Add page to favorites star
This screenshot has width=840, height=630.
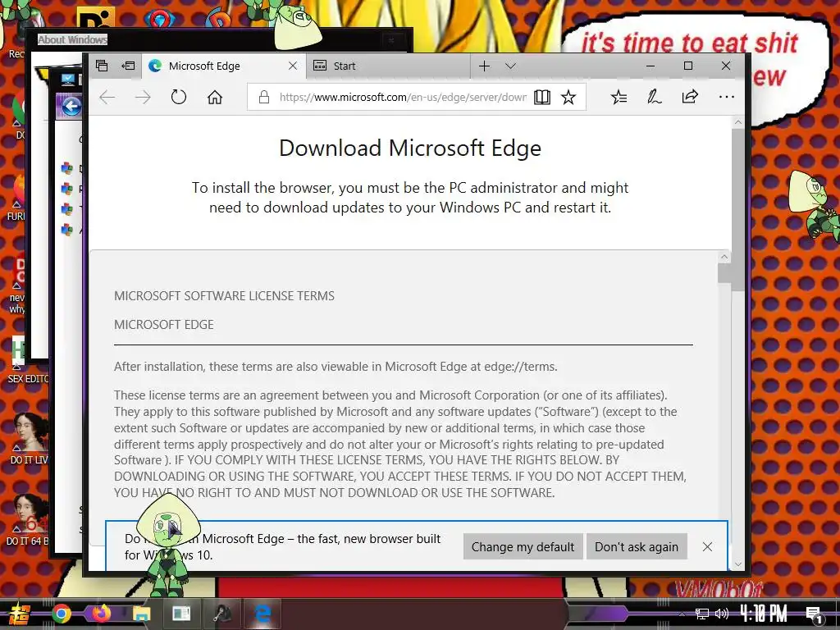point(568,97)
